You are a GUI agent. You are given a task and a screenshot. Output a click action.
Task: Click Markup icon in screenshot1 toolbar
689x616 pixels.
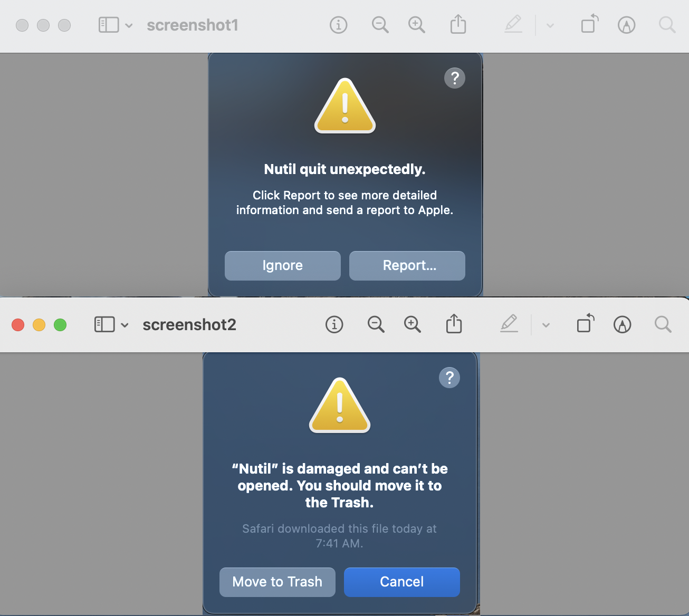tap(627, 25)
